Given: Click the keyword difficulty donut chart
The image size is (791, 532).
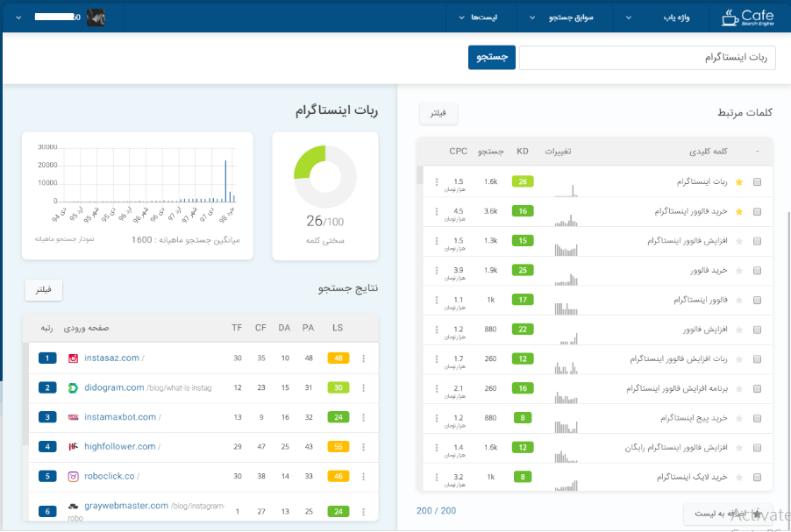Looking at the screenshot, I should (324, 176).
